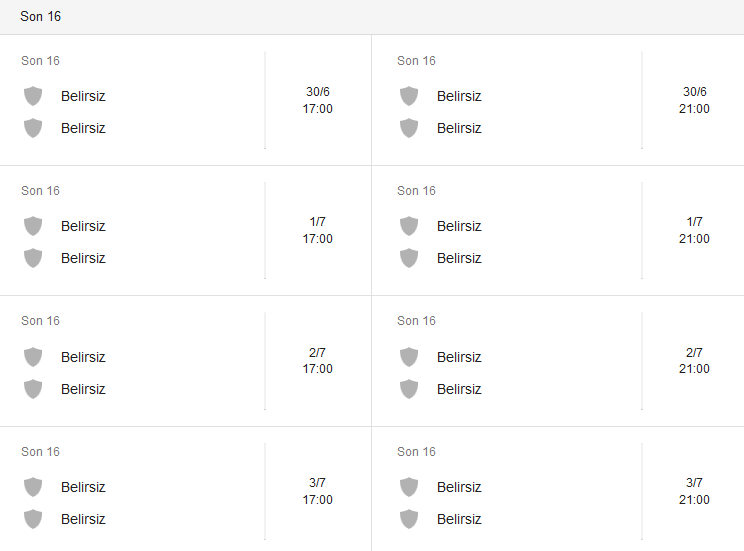Click Son 16 label of 3/7 17:00 match
The width and height of the screenshot is (744, 551).
[40, 452]
